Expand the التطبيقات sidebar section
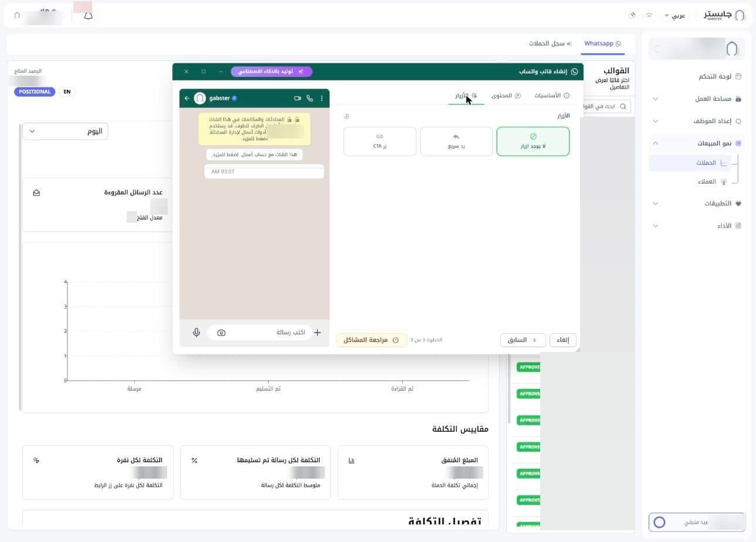 697,204
